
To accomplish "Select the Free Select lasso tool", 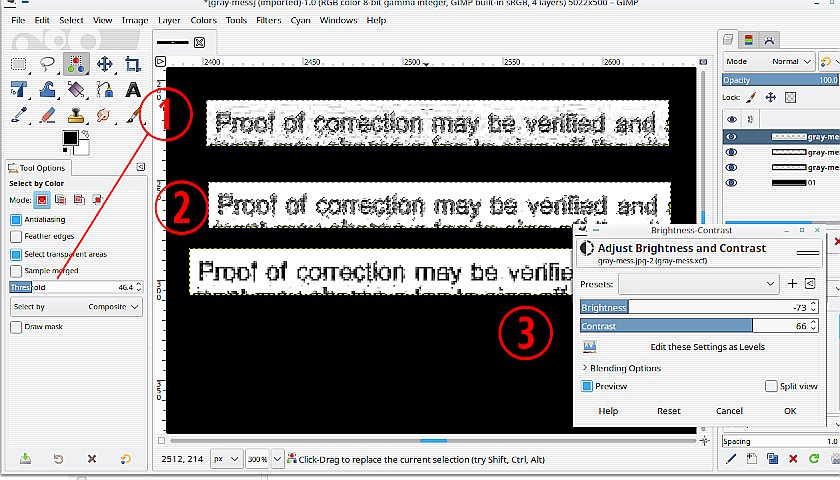I will tap(48, 64).
